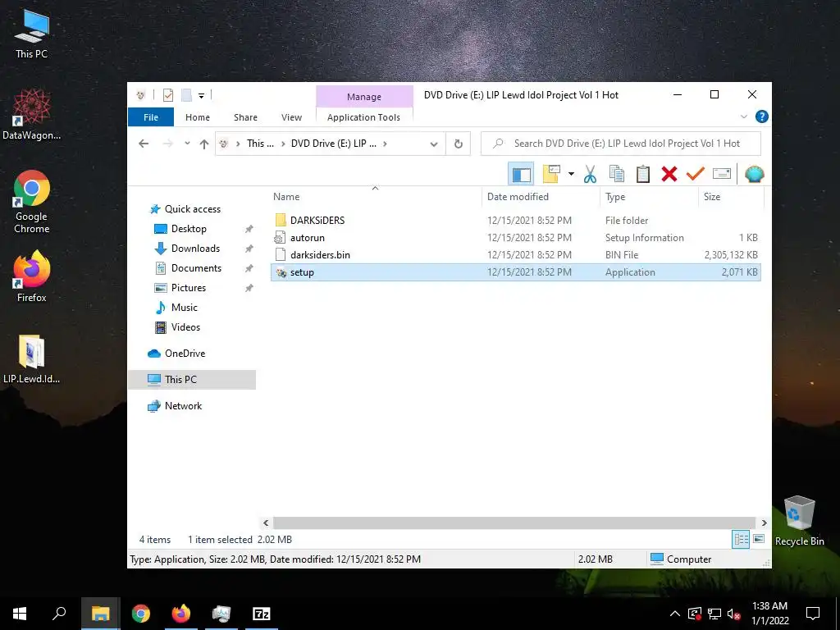Click the new folder icon in toolbar
The width and height of the screenshot is (840, 630).
pyautogui.click(x=551, y=174)
